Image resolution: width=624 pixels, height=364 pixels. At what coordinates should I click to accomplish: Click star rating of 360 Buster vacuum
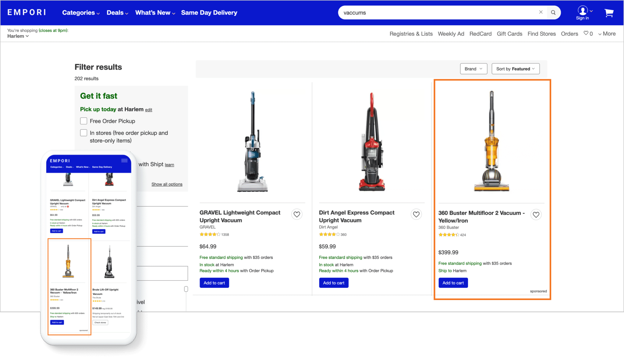coord(449,235)
